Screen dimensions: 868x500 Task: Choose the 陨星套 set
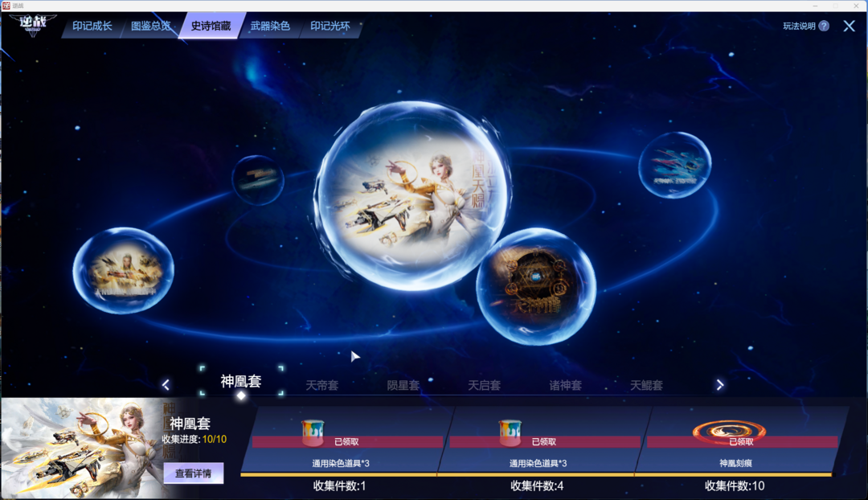(403, 385)
